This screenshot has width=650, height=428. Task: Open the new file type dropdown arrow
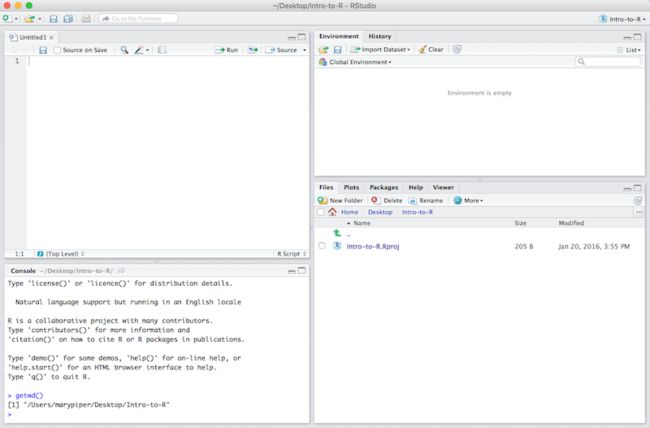coord(16,19)
